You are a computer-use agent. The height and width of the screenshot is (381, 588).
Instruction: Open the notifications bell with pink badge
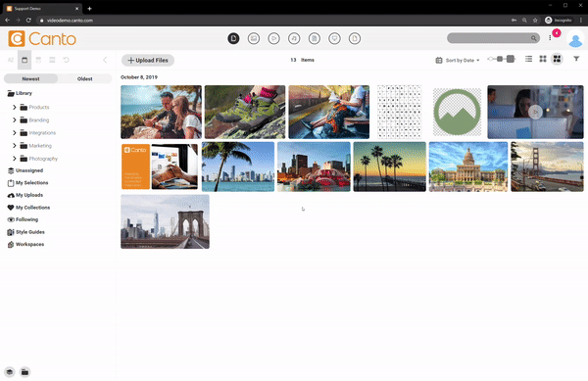point(557,33)
